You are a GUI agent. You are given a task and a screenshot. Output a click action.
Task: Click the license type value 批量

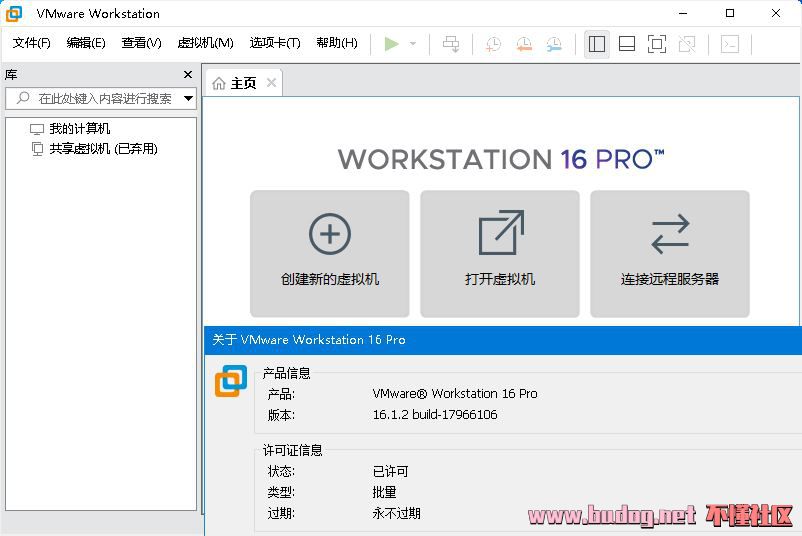tap(384, 492)
